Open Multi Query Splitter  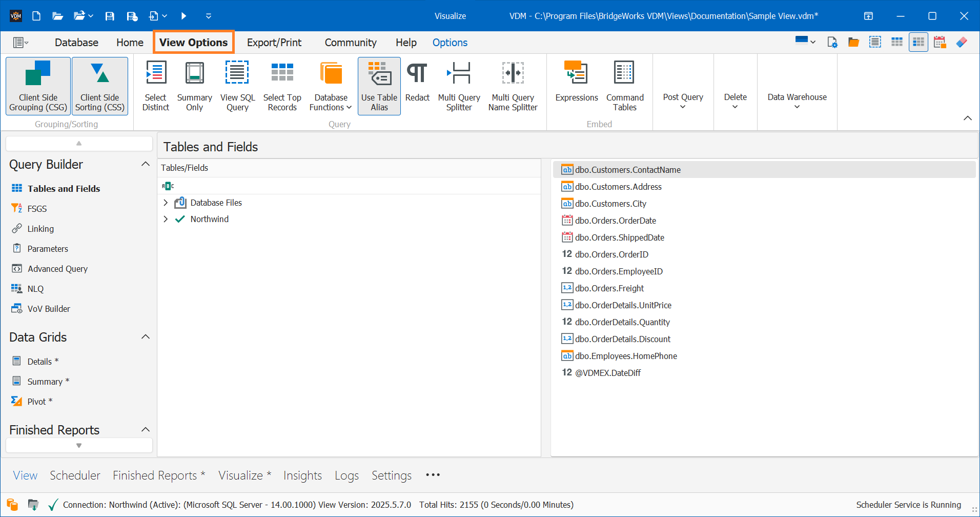pos(459,86)
